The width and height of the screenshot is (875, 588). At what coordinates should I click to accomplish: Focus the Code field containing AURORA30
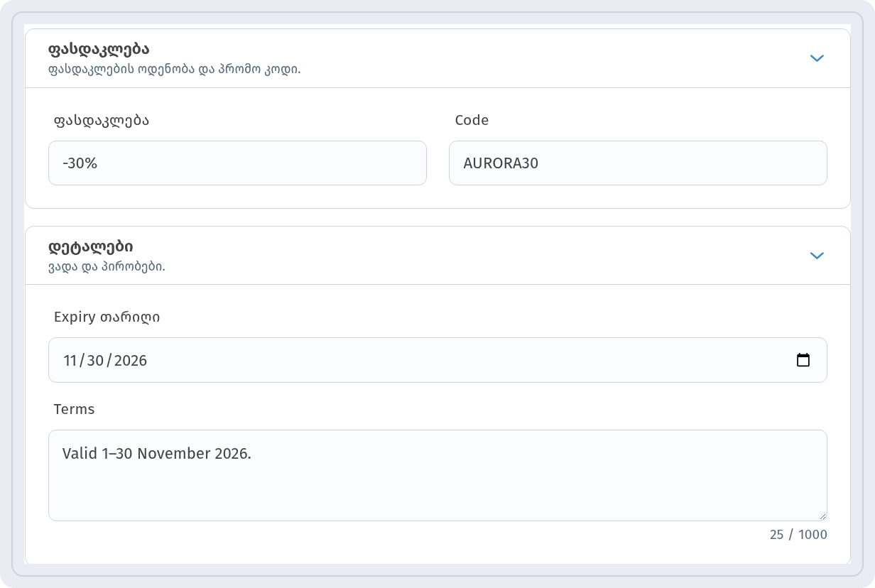pyautogui.click(x=638, y=163)
